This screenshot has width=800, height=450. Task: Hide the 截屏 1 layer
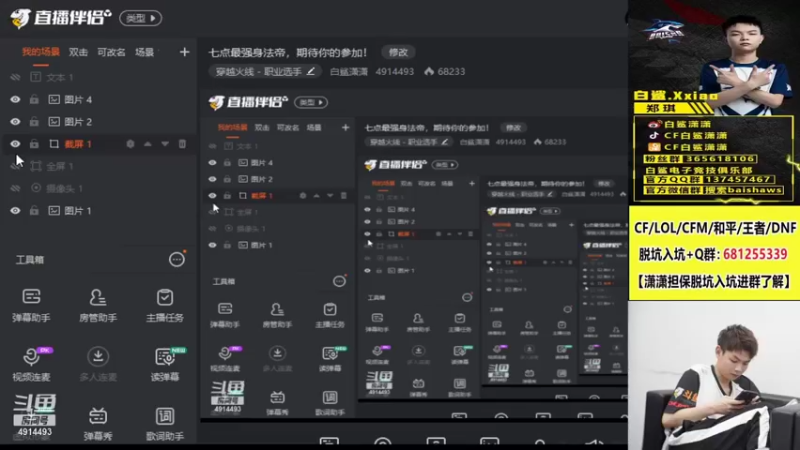coord(15,144)
